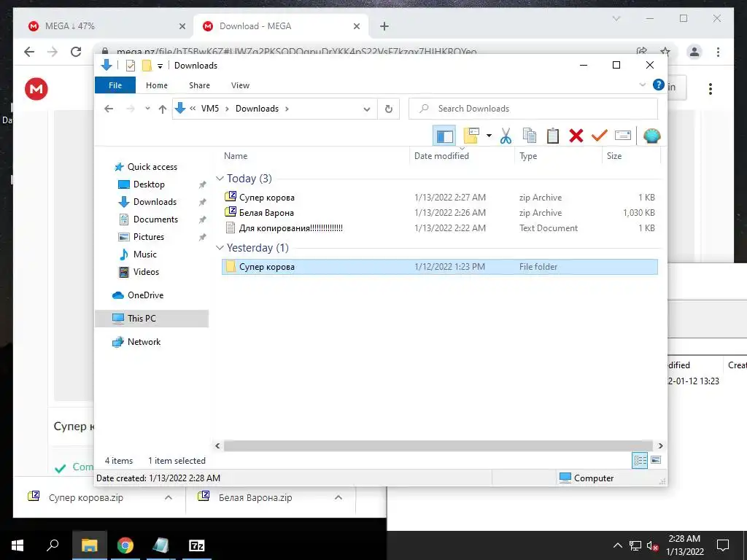Screen dimensions: 747x560
Task: Open options for Белая Варона.zip download
Action: (338, 497)
